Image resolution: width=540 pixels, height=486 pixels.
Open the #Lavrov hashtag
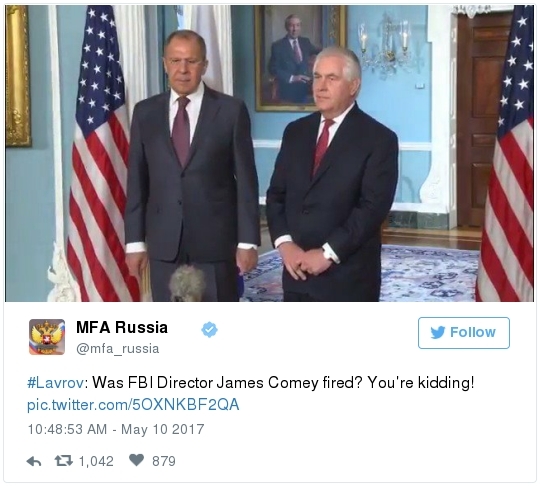tap(55, 383)
